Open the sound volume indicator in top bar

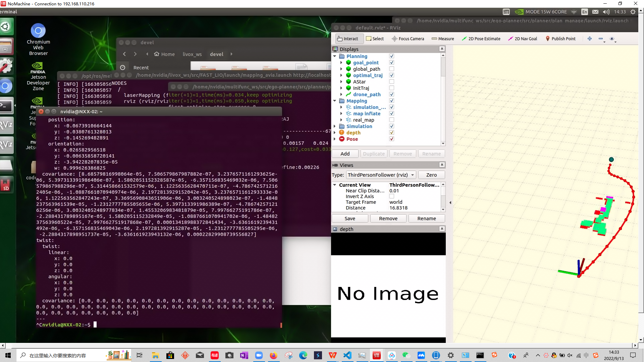pyautogui.click(x=606, y=12)
